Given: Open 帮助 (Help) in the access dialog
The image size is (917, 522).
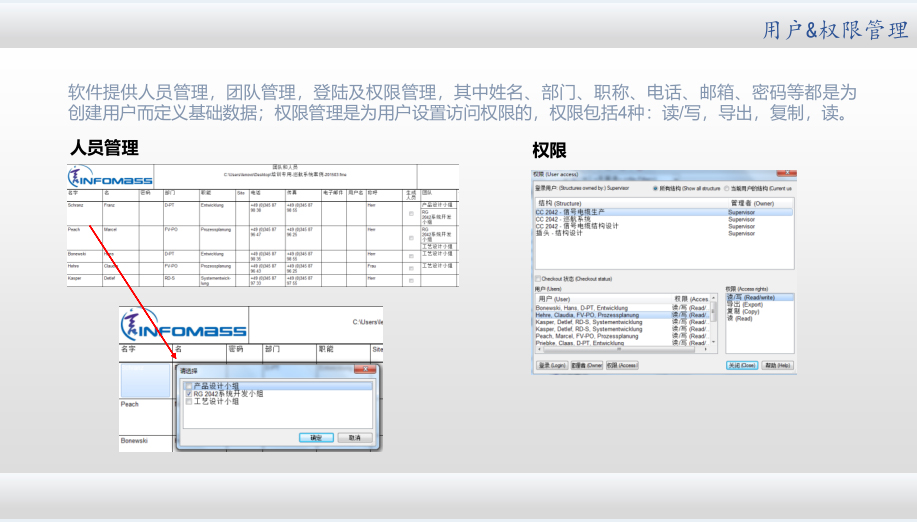Looking at the screenshot, I should (778, 366).
